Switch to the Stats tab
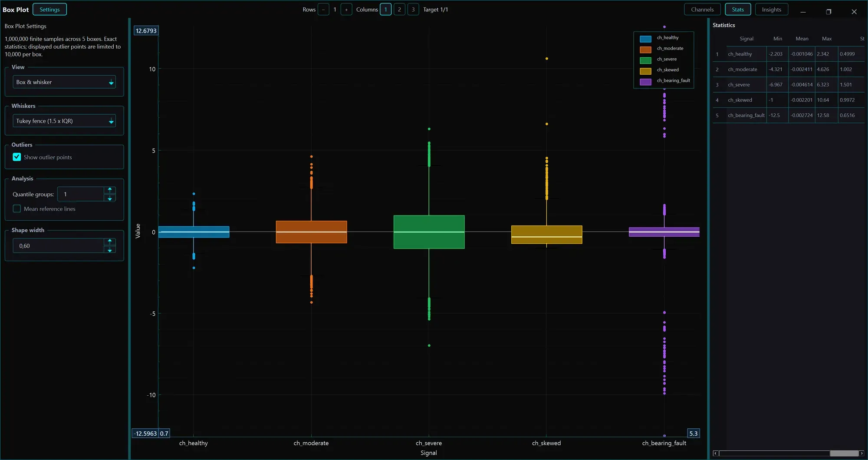Screen dimensions: 868x460 [x=738, y=10]
